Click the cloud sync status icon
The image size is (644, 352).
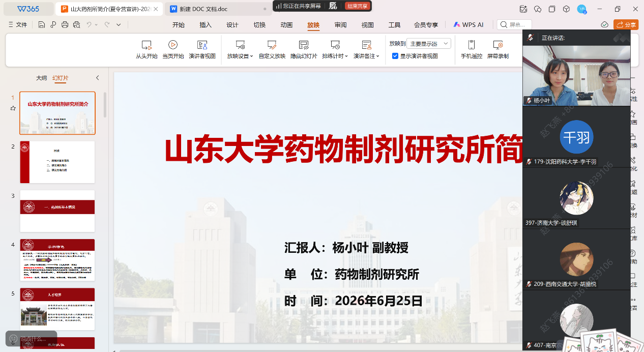(605, 24)
